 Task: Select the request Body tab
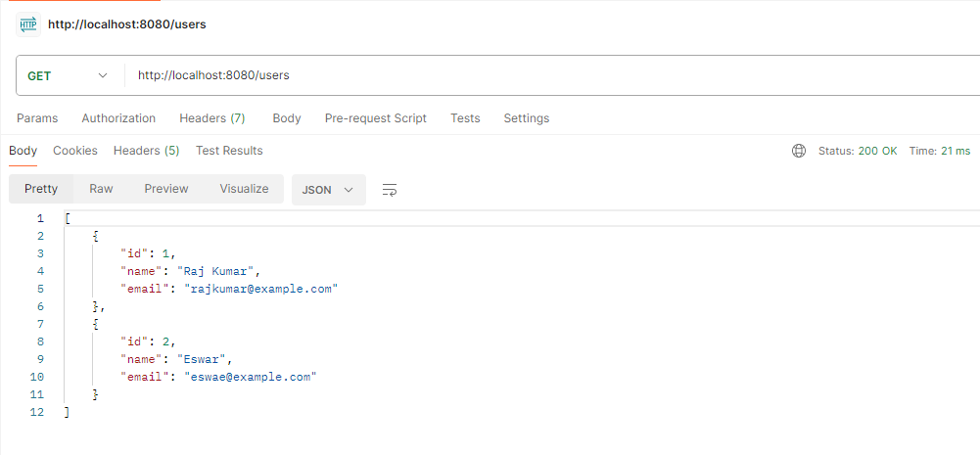coord(287,118)
